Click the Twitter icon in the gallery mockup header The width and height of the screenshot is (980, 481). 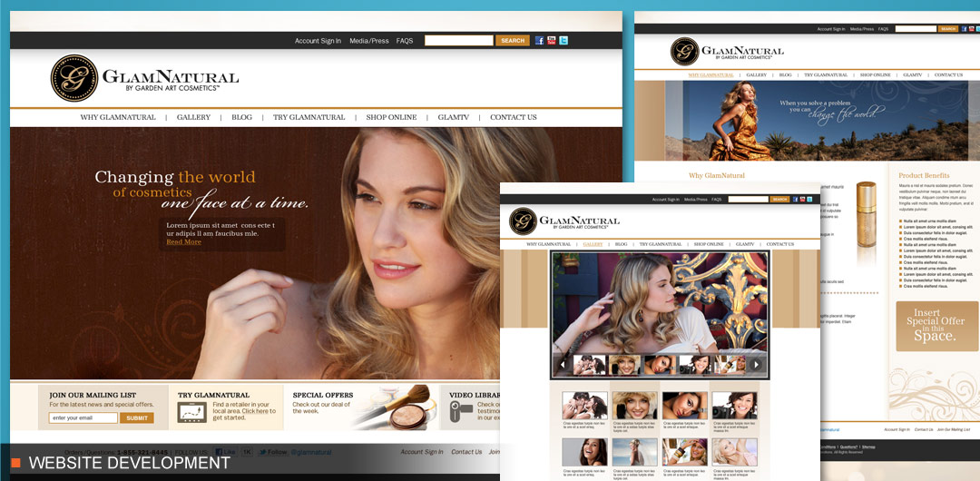pos(810,200)
